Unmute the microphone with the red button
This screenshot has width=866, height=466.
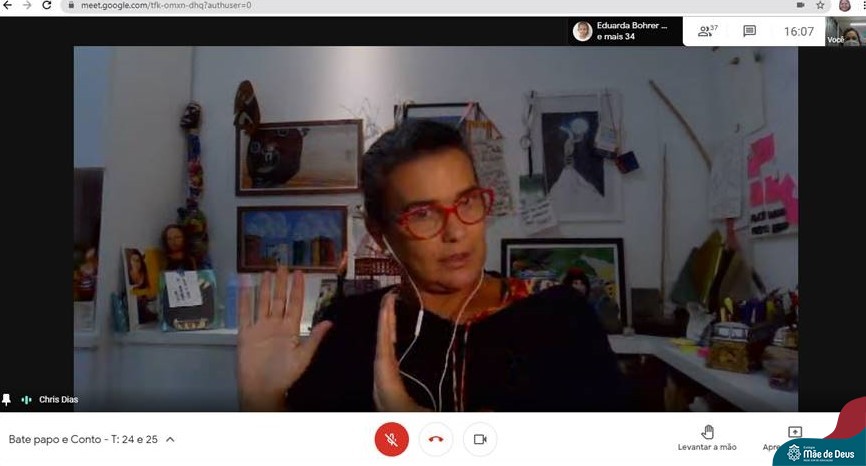392,439
